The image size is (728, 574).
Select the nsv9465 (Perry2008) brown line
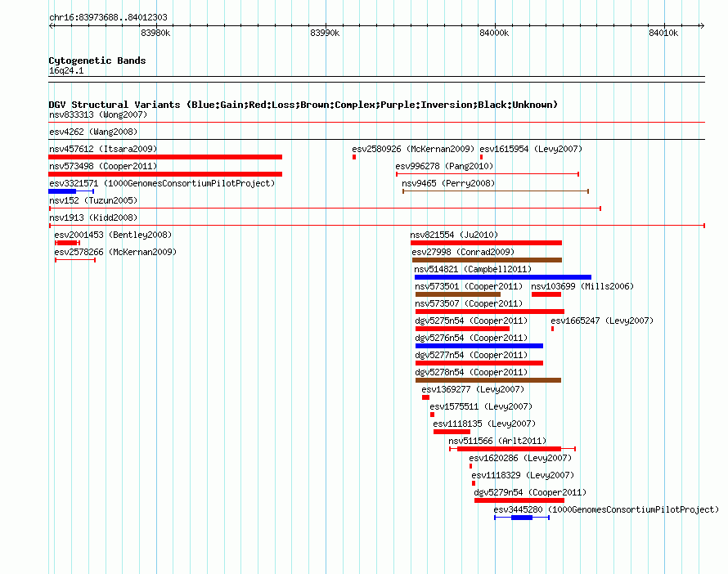click(x=496, y=191)
